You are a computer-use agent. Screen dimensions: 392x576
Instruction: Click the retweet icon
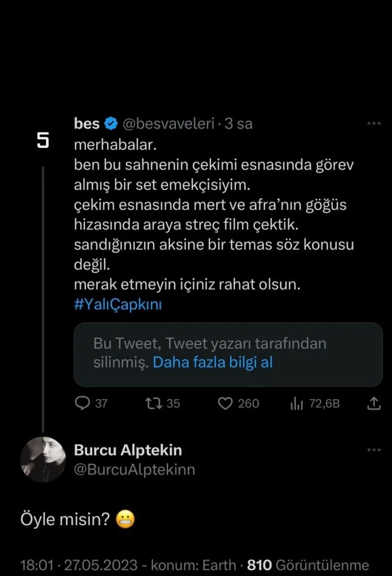153,403
